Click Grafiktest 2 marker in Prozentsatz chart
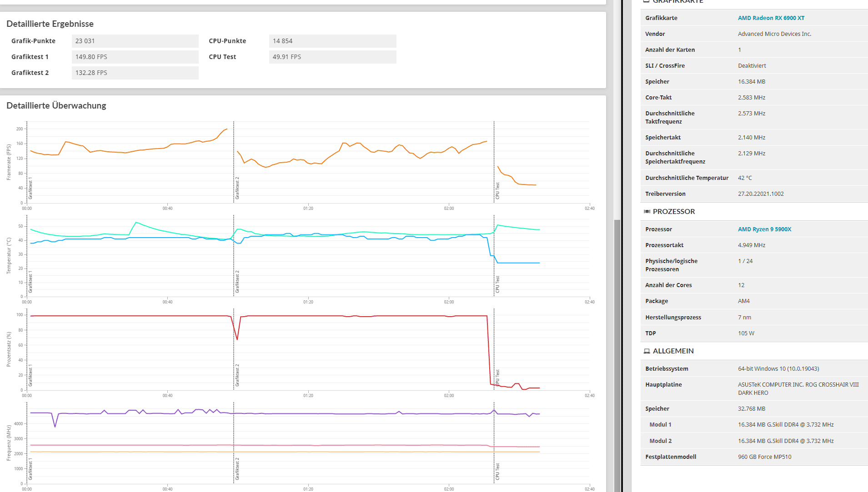Image resolution: width=868 pixels, height=492 pixels. 237,375
